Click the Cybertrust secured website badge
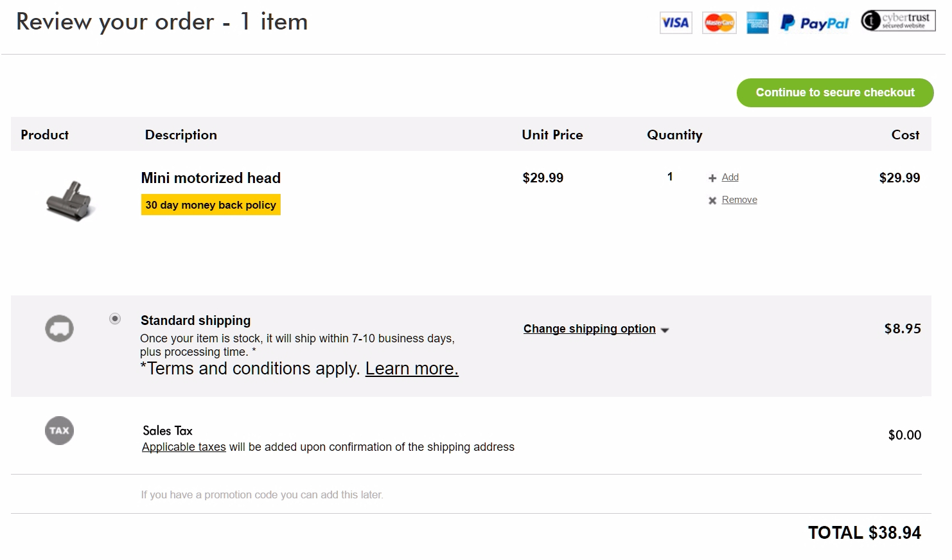 click(x=898, y=21)
